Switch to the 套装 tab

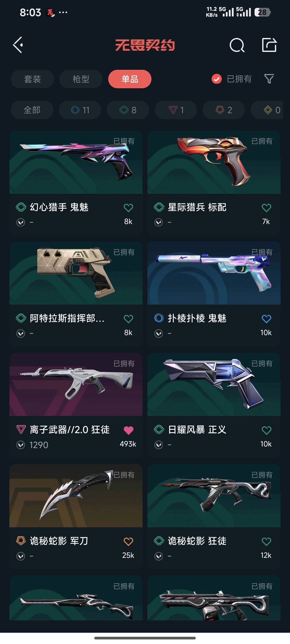pos(32,79)
